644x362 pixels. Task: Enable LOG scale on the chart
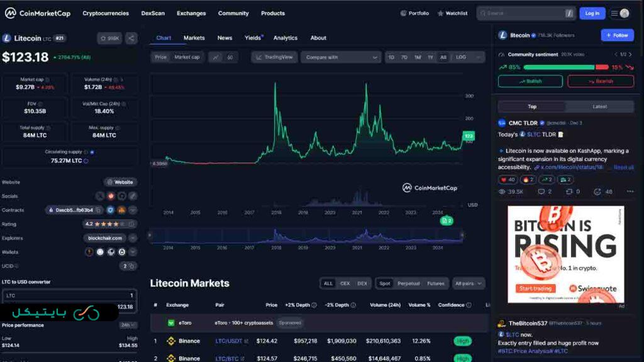(461, 57)
